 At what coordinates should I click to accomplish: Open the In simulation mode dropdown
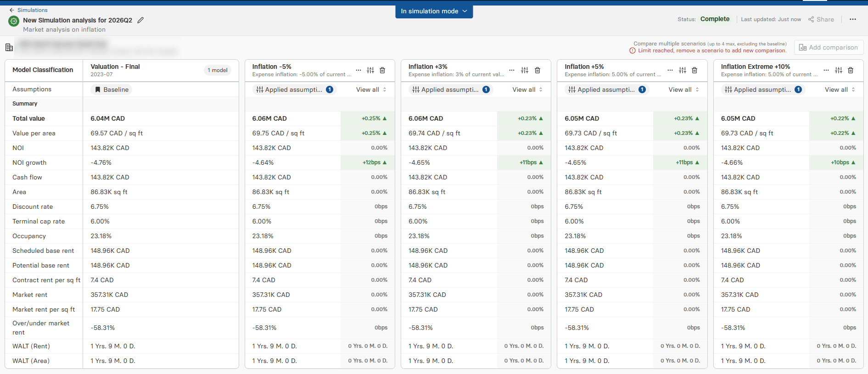coord(434,11)
